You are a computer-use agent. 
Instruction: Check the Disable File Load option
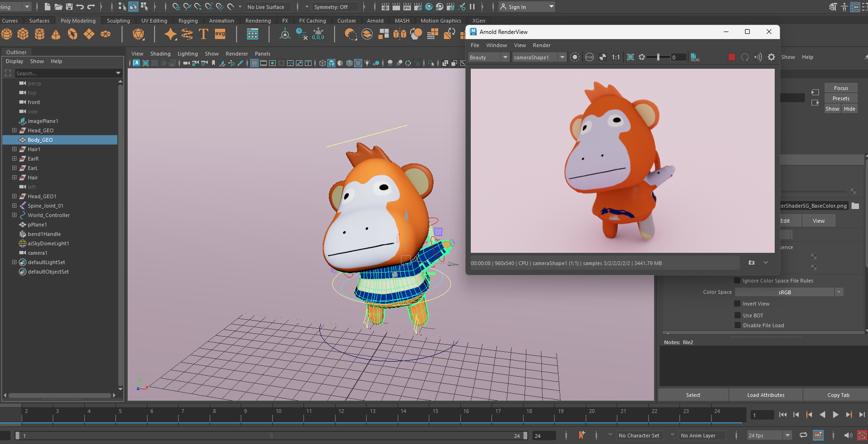tap(738, 325)
